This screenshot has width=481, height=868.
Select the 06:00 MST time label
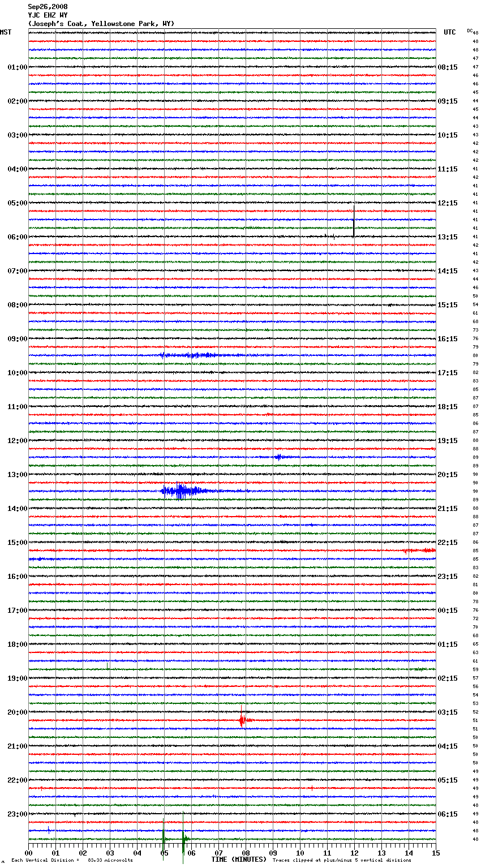tap(18, 237)
